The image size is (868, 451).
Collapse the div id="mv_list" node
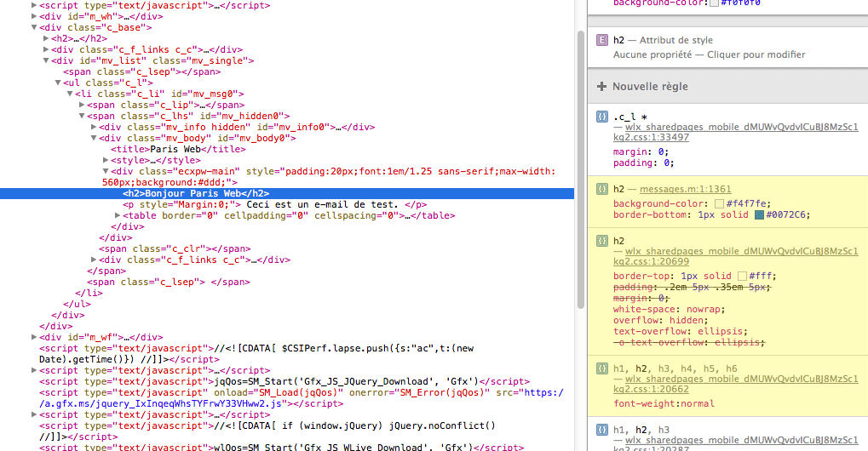click(46, 60)
